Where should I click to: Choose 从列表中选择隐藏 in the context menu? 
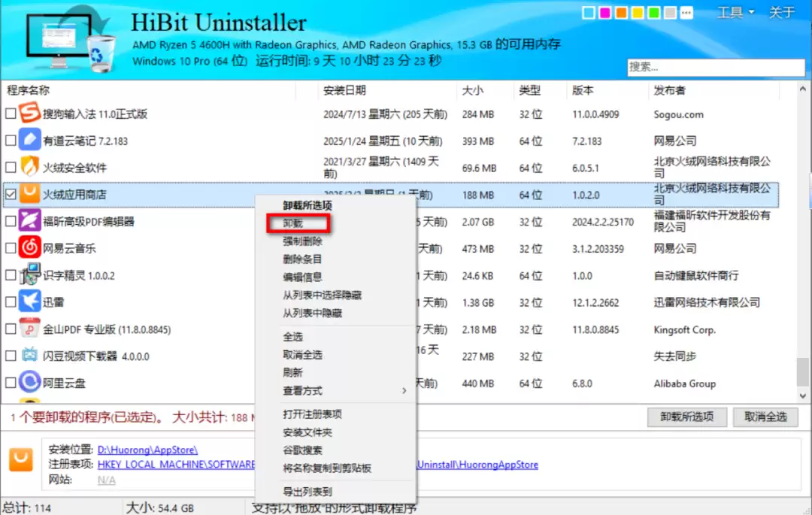[x=322, y=295]
